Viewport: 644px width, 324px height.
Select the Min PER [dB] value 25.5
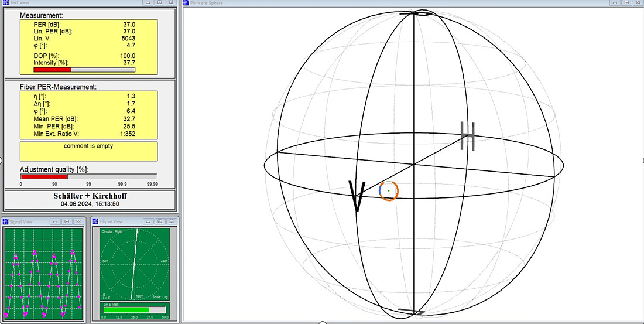pos(129,126)
